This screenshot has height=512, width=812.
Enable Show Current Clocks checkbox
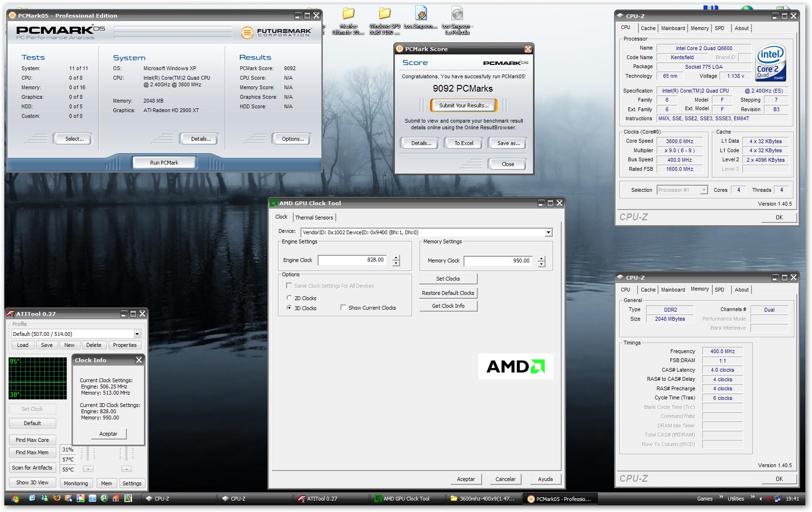(343, 308)
